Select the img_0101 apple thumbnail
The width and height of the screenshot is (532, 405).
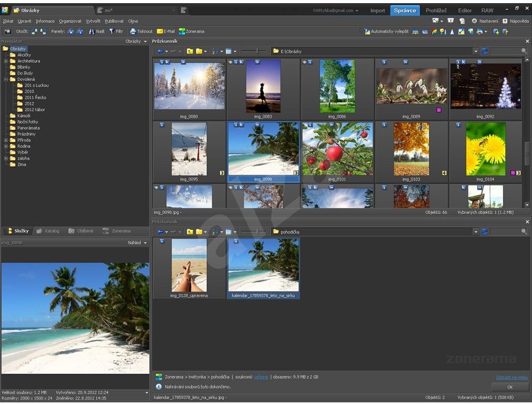tap(337, 150)
